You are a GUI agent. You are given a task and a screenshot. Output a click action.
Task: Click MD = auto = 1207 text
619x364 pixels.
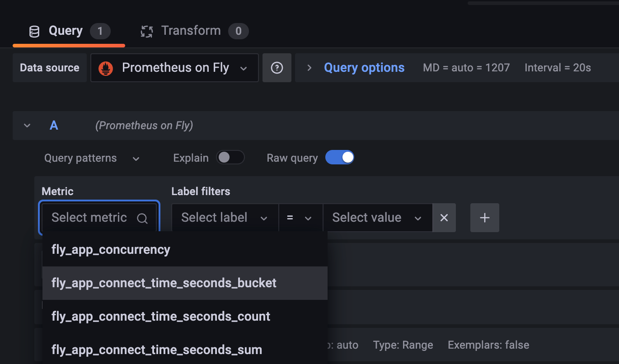(466, 68)
